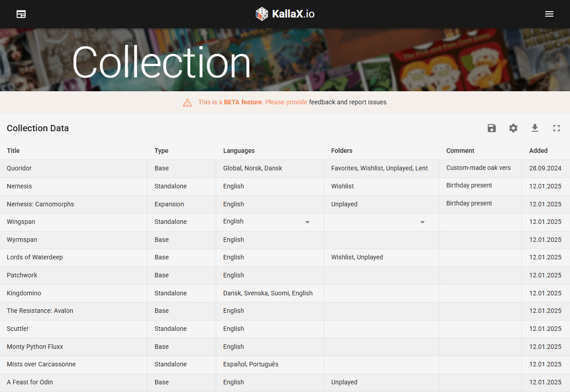Follow the feedback and report issues link
Viewport: 570px width, 392px height.
pos(348,102)
